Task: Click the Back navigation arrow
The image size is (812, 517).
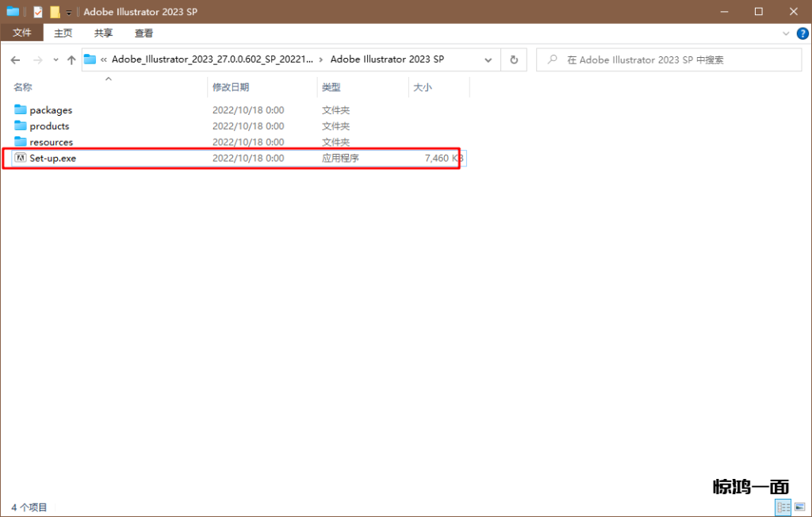Action: tap(15, 60)
